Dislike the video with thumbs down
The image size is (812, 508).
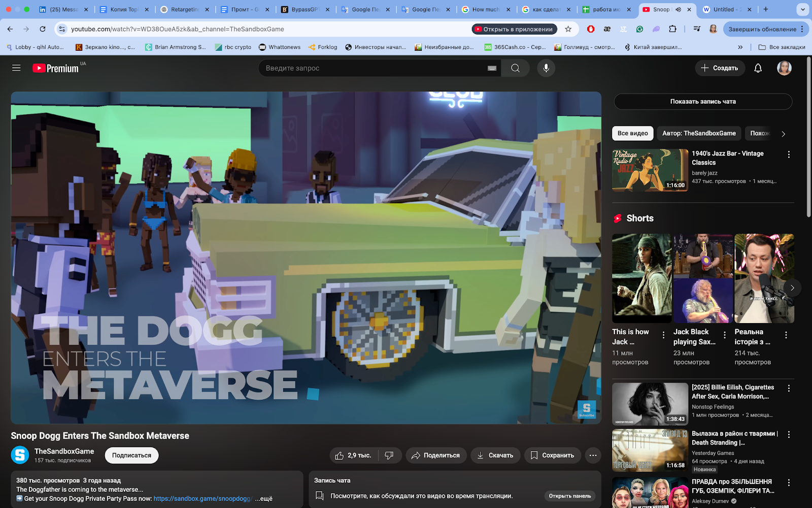click(389, 456)
